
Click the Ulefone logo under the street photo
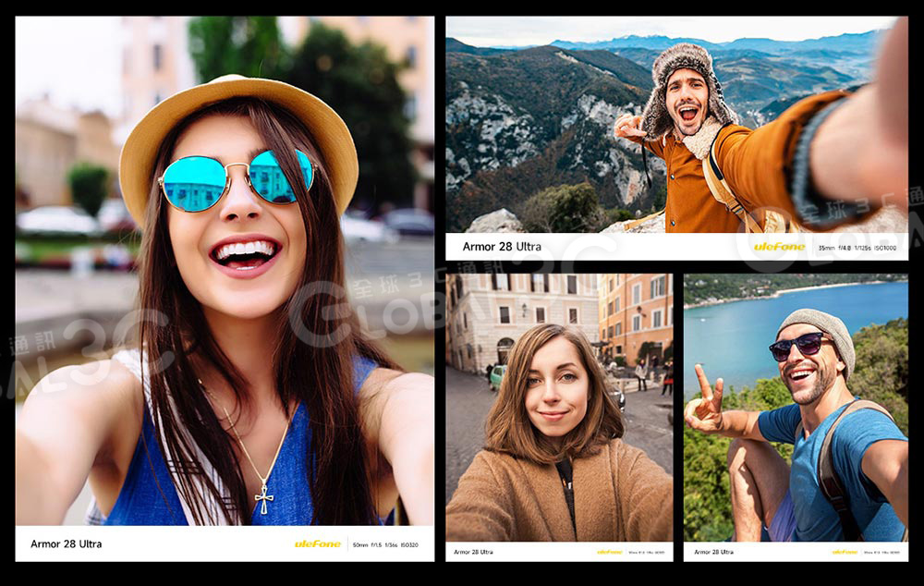point(609,552)
